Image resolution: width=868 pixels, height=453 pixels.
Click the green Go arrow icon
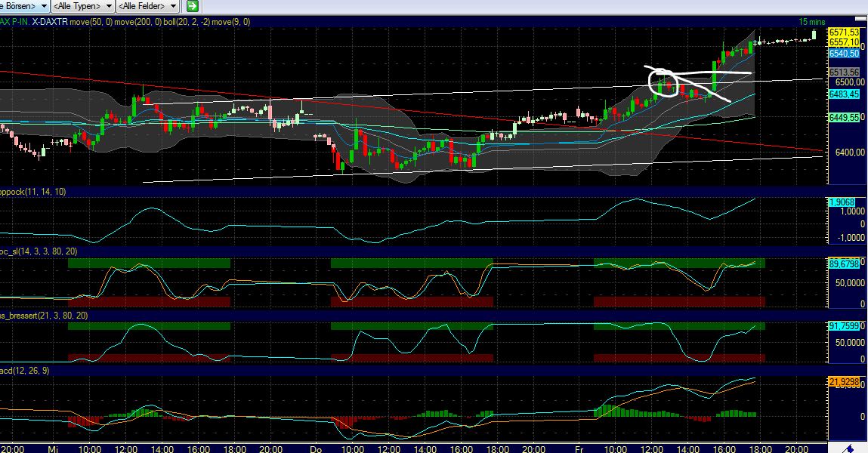[x=193, y=6]
